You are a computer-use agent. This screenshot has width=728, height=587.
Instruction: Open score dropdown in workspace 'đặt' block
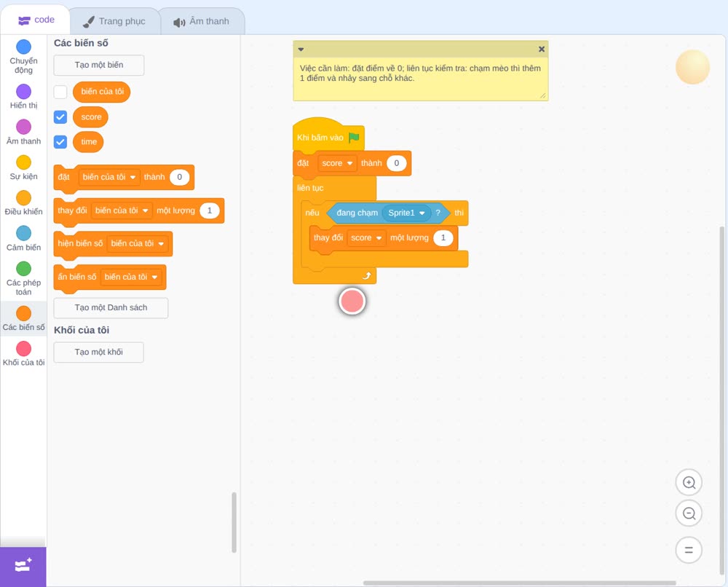(337, 163)
